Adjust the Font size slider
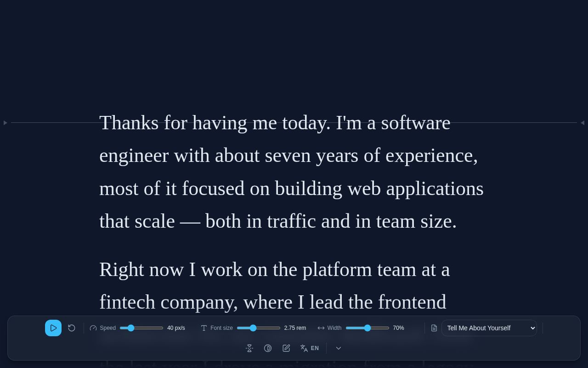 tap(259, 328)
